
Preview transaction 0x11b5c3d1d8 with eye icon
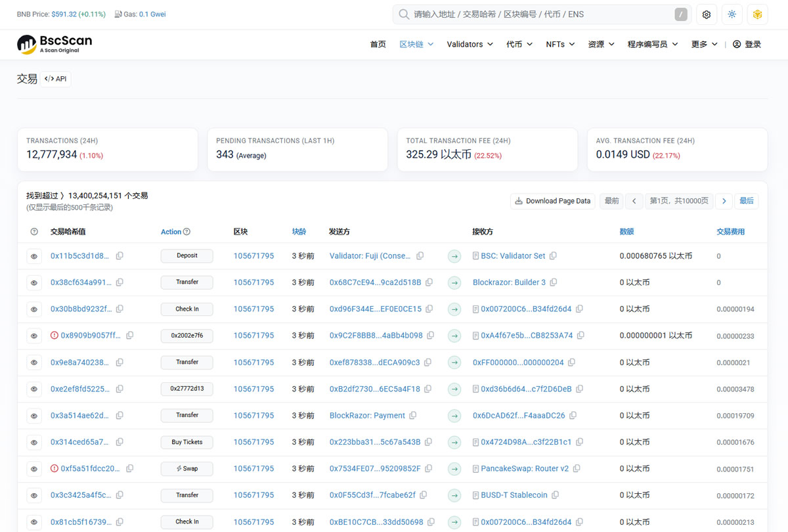click(34, 256)
